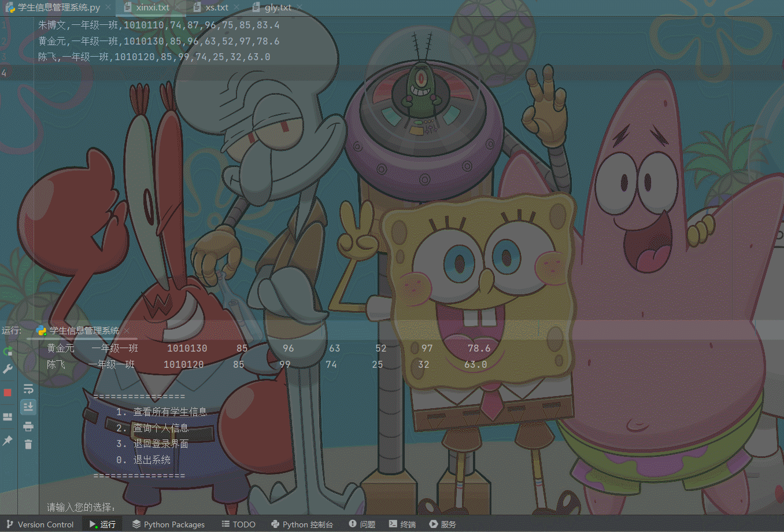Click the 问题 warning circle icon
The image size is (784, 532).
point(353,524)
